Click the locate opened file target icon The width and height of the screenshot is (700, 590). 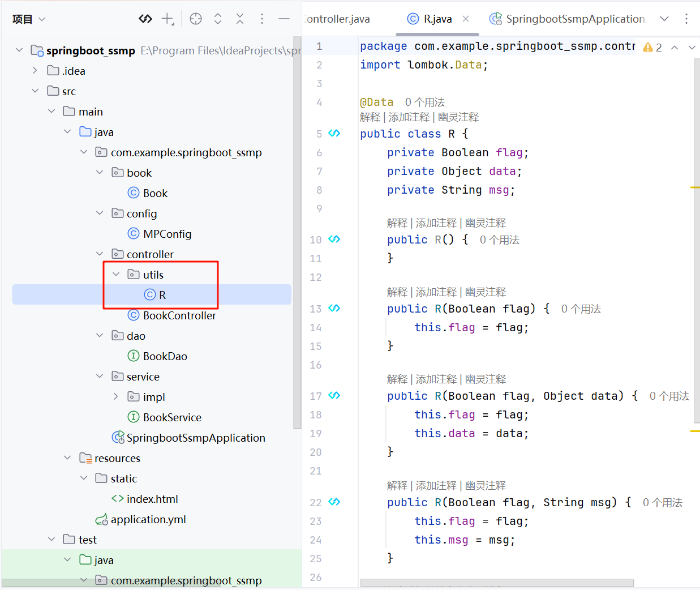(x=196, y=19)
